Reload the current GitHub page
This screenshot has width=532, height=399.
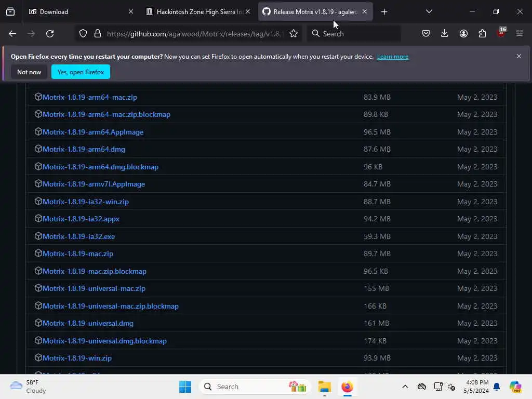50,34
